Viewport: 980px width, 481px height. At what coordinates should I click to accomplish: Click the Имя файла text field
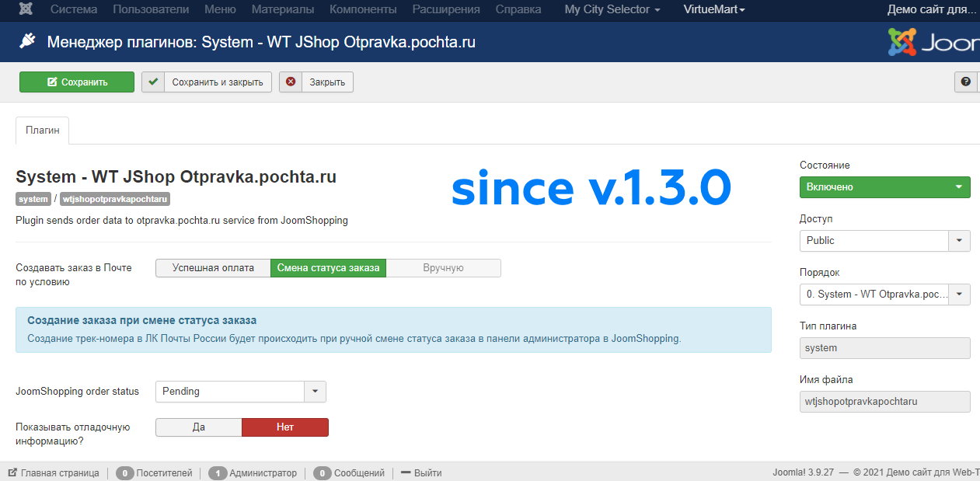[884, 402]
